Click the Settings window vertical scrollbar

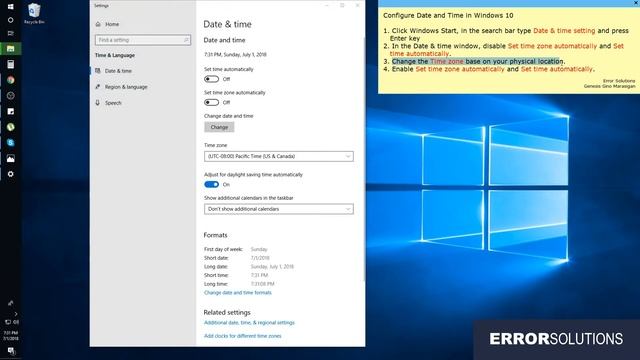(x=364, y=159)
